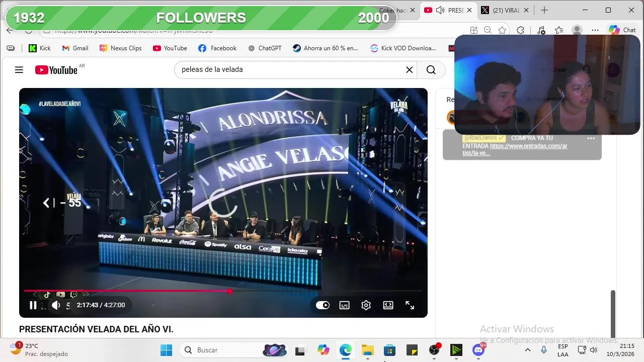
Task: Open the weather widget showing 23°C
Action: click(39, 350)
